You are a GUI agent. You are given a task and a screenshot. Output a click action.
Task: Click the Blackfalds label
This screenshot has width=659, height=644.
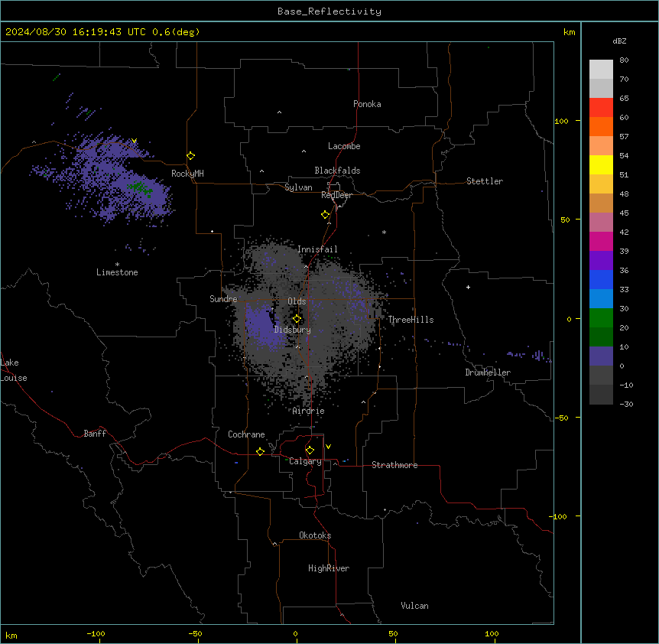[337, 171]
